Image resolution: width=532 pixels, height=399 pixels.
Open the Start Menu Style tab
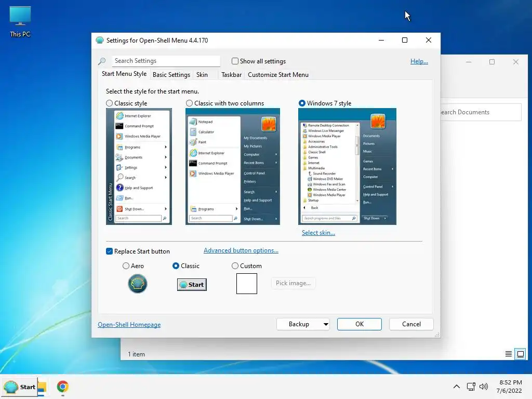[124, 74]
